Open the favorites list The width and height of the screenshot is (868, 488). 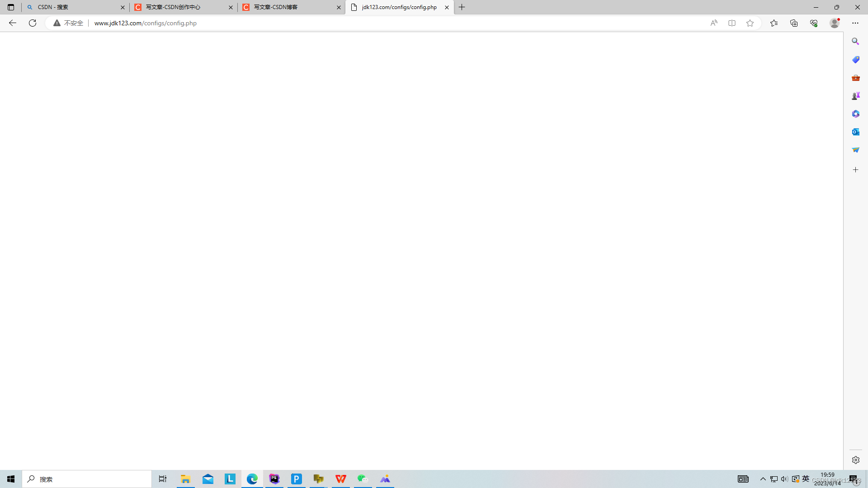tap(774, 23)
